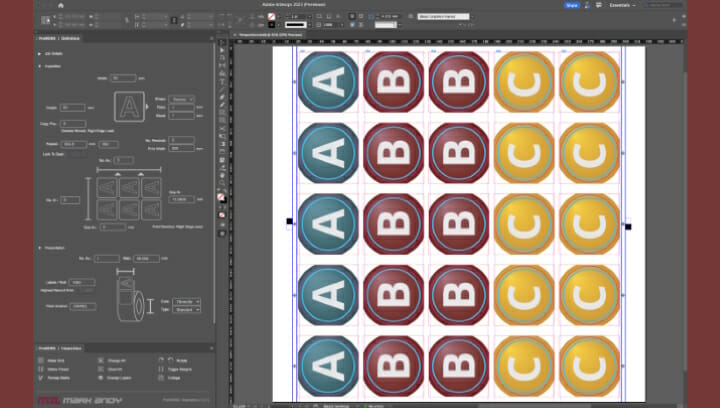Viewport: 720px width, 408px height.
Task: Click the No. Around input field
Action: [x=70, y=200]
